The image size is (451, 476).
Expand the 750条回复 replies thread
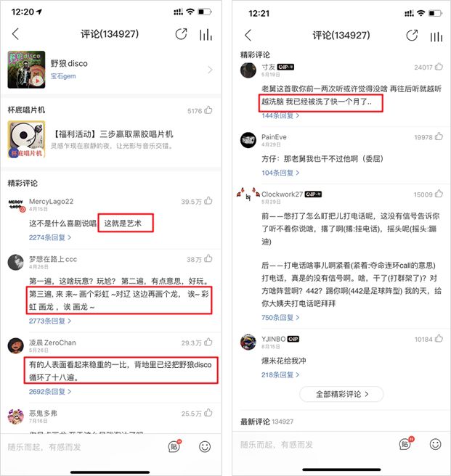coord(280,318)
